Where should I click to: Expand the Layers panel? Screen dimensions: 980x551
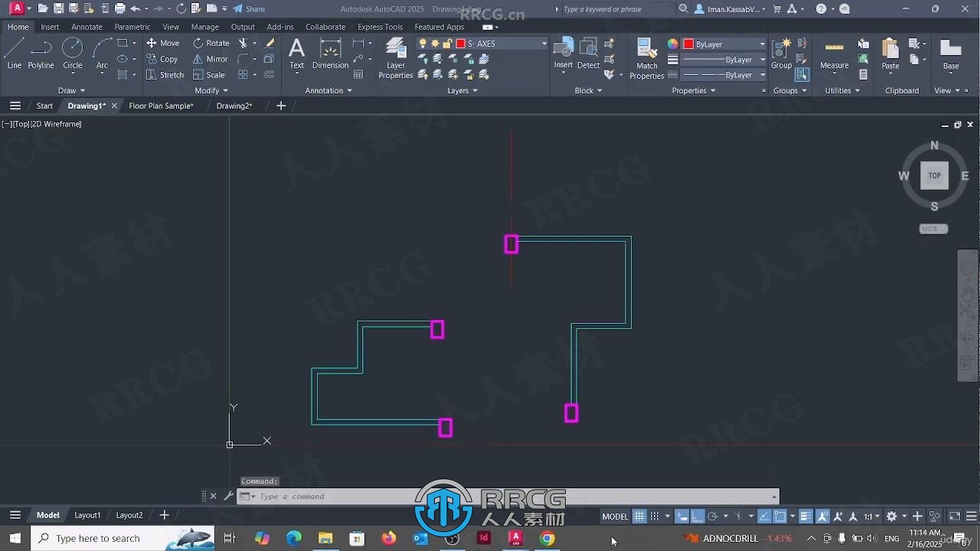(x=462, y=90)
